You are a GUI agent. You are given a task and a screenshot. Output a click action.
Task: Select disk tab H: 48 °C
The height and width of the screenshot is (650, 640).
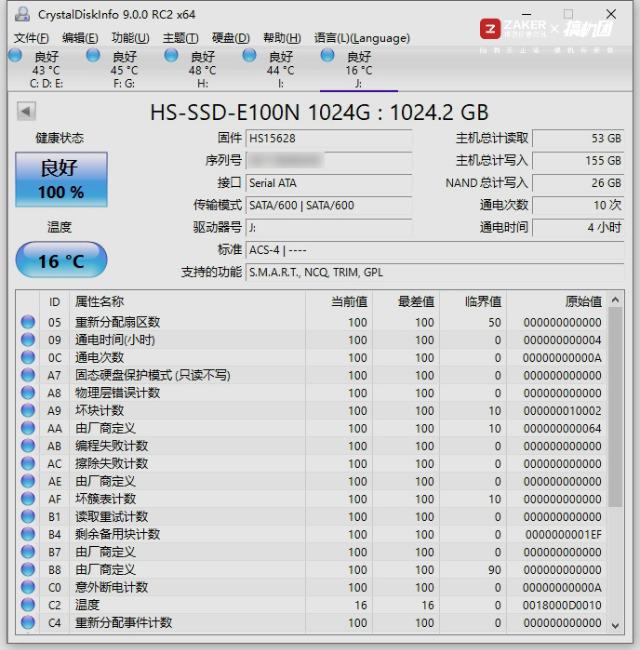[x=202, y=69]
